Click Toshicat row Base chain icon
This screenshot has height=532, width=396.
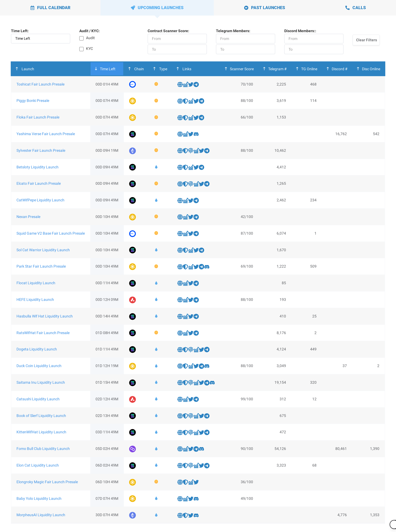(x=133, y=84)
